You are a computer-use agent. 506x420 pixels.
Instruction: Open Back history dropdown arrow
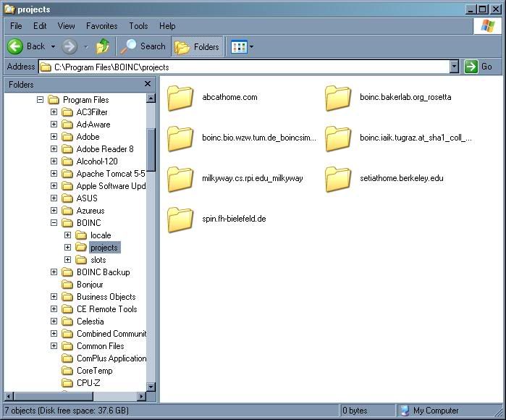pyautogui.click(x=53, y=47)
